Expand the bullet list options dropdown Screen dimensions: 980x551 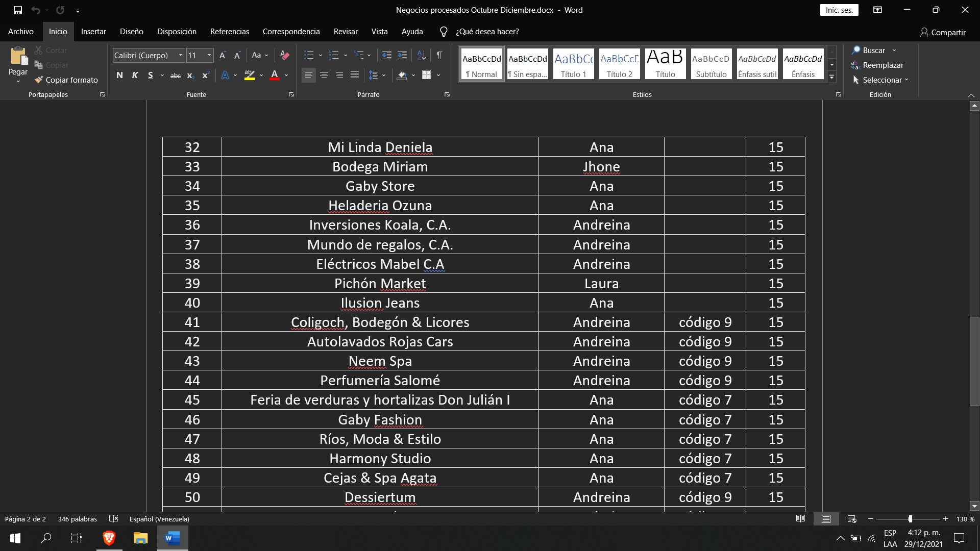click(x=321, y=56)
